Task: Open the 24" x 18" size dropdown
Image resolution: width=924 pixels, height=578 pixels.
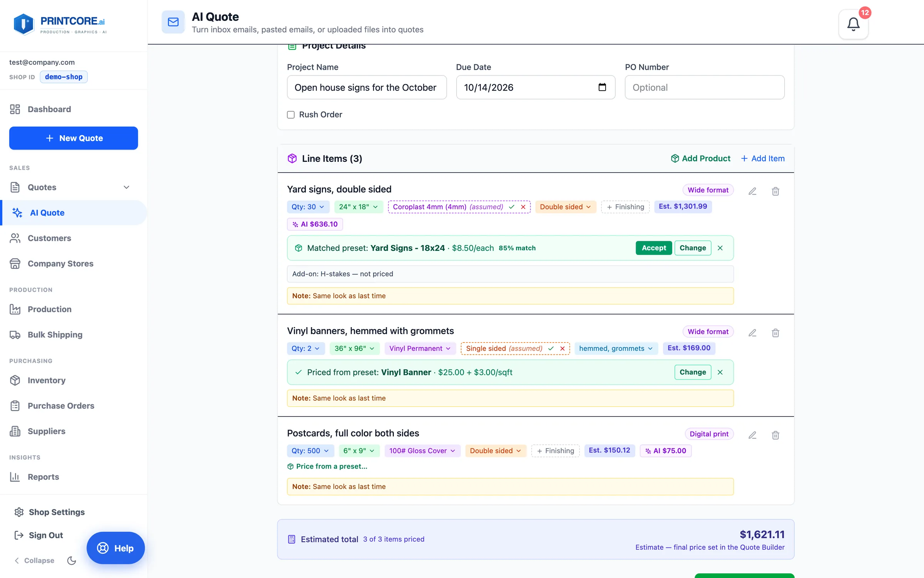Action: point(358,207)
